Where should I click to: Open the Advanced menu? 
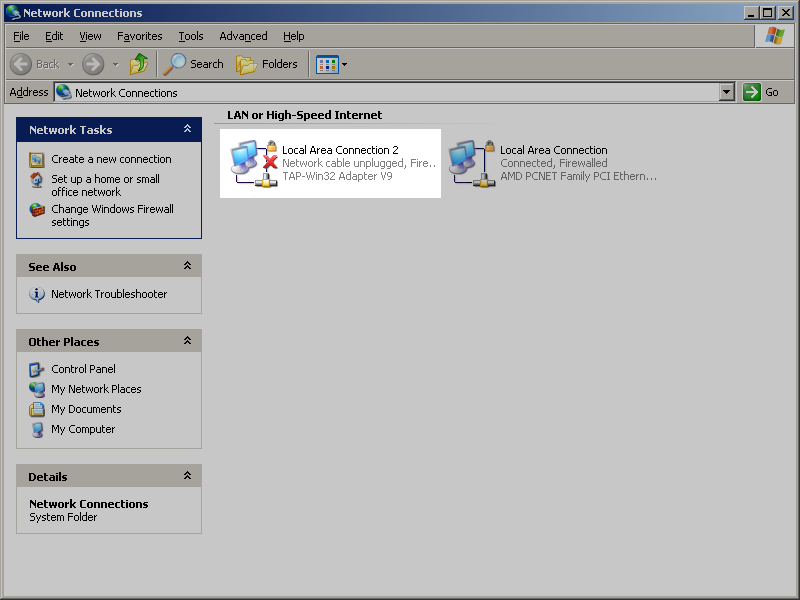243,36
